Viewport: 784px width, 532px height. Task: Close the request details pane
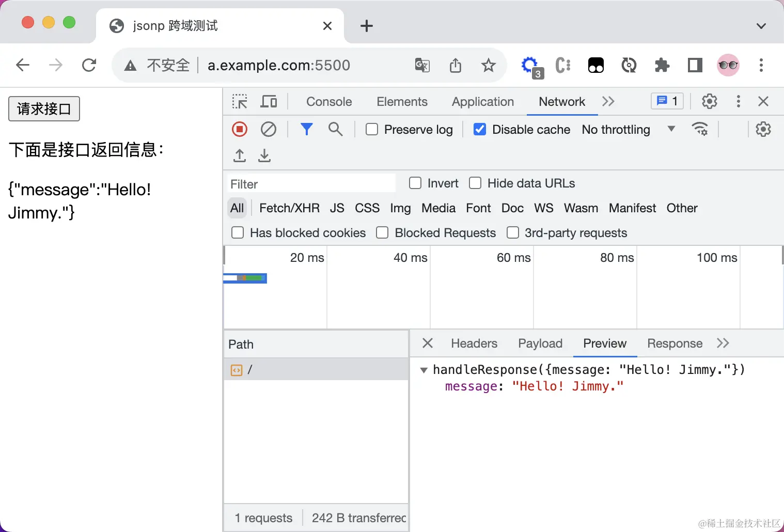point(428,343)
